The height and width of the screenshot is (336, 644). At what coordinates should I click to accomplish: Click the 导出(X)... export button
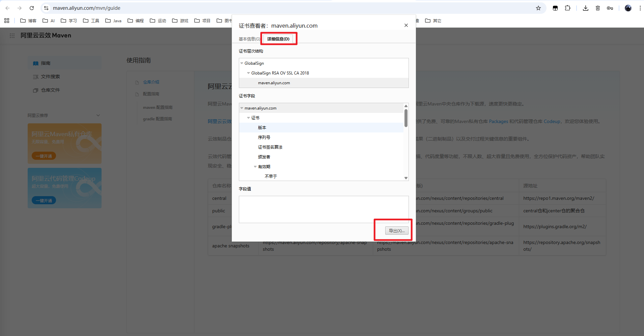click(x=397, y=231)
